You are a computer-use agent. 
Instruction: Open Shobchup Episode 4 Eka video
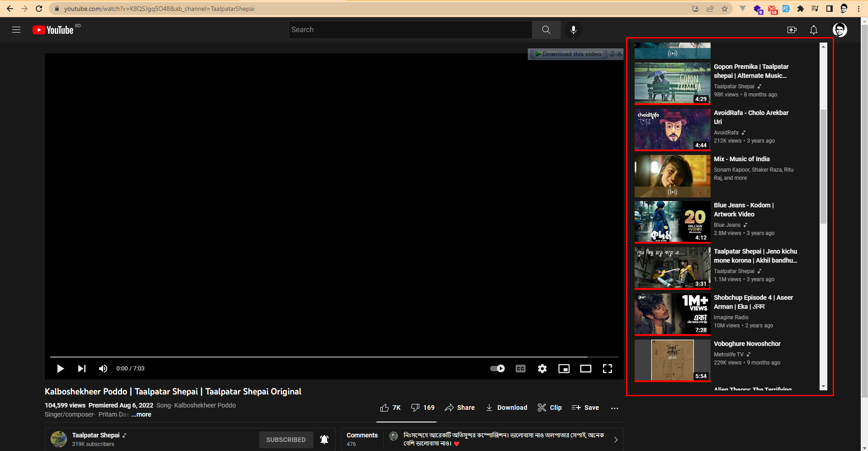[753, 302]
